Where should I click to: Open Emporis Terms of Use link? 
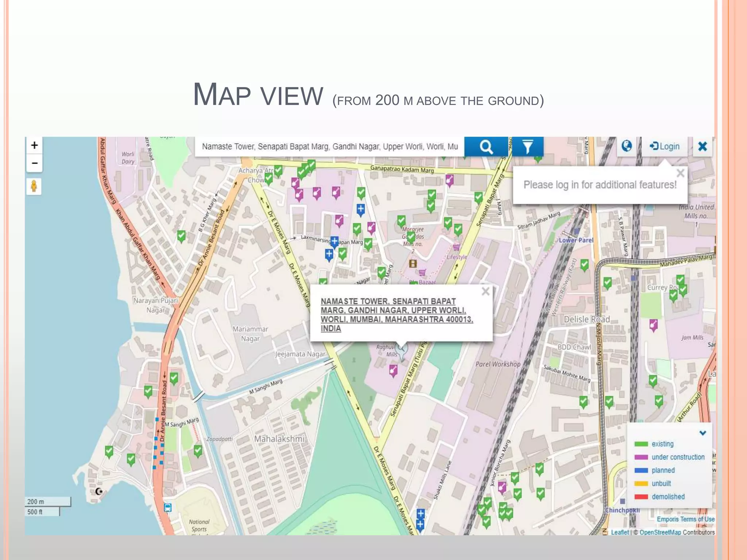tap(685, 519)
